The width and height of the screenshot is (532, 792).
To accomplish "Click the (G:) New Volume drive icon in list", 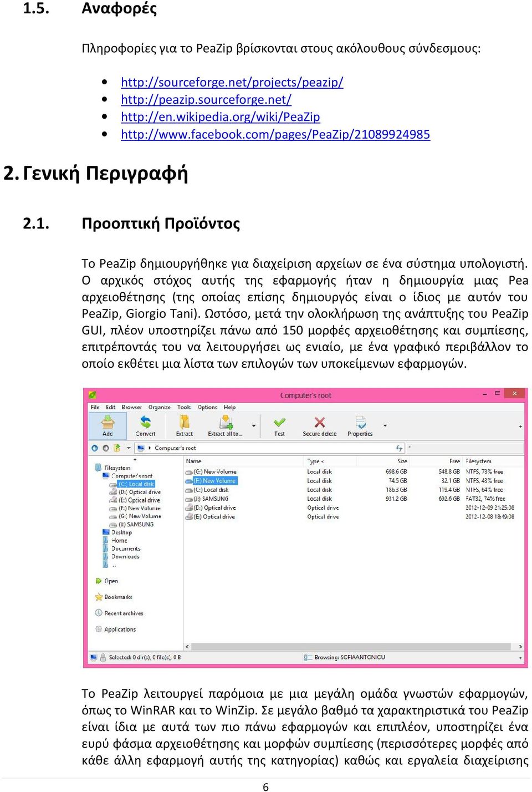I will pyautogui.click(x=189, y=471).
